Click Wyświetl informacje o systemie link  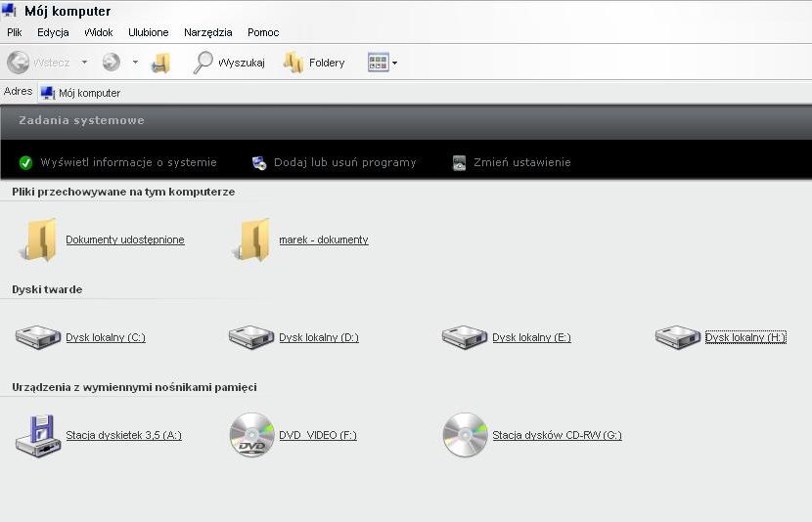click(128, 162)
